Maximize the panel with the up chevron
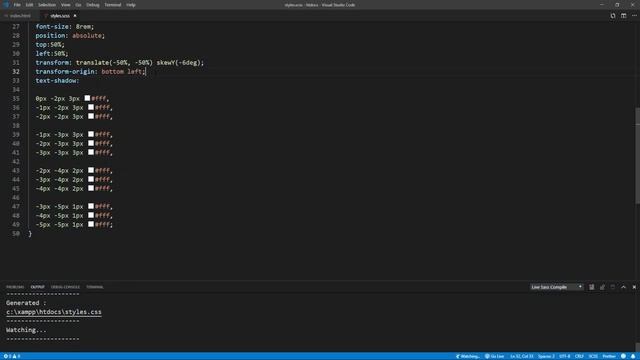The height and width of the screenshot is (360, 640). pyautogui.click(x=624, y=287)
